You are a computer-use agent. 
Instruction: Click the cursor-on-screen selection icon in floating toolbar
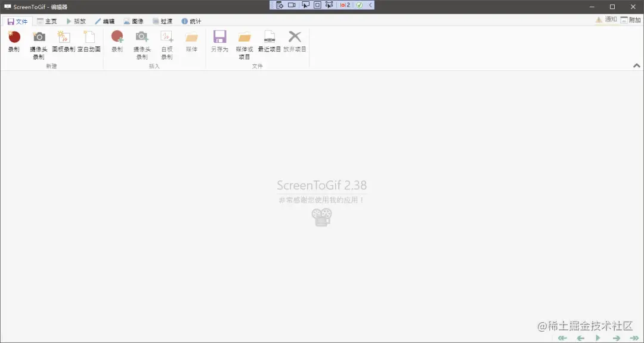(x=305, y=5)
